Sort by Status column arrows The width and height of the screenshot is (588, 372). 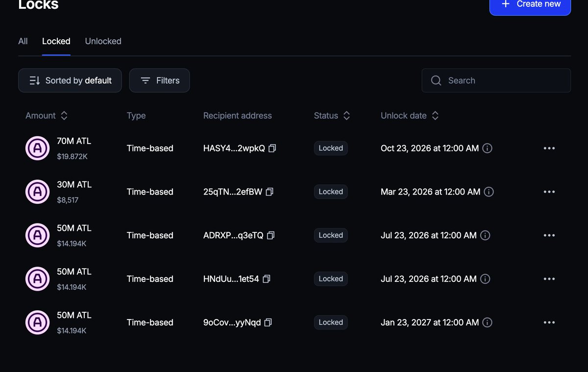point(346,116)
